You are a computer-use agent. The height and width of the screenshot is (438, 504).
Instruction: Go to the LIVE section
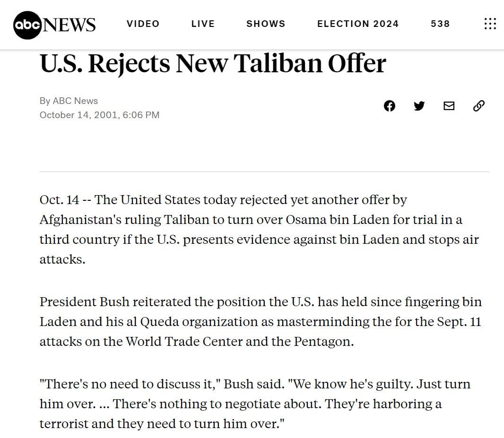203,24
